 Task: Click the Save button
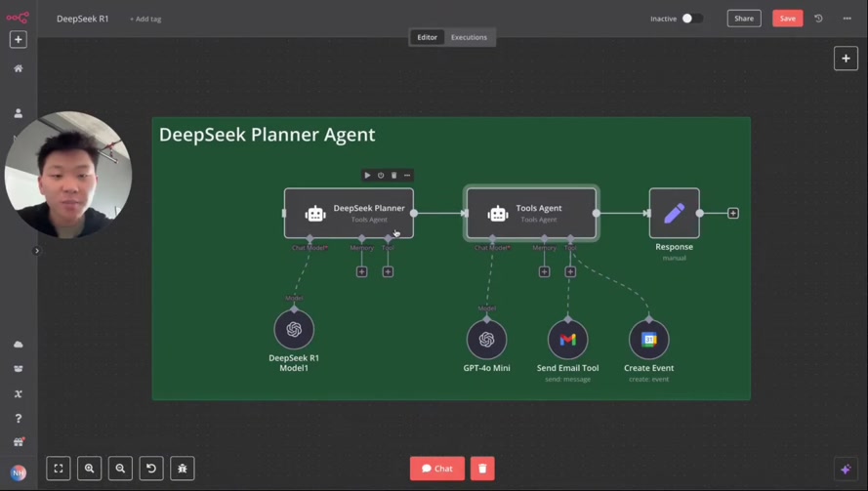(787, 19)
